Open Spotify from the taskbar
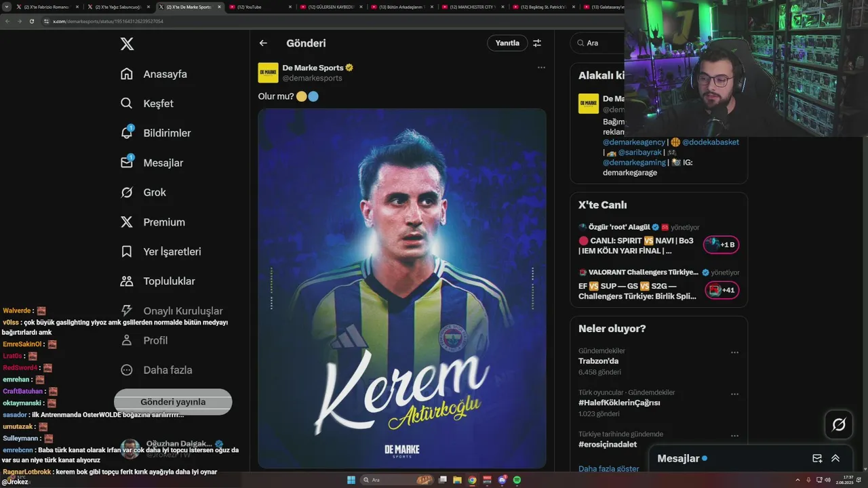Screen dimensions: 868x488 coord(517,480)
